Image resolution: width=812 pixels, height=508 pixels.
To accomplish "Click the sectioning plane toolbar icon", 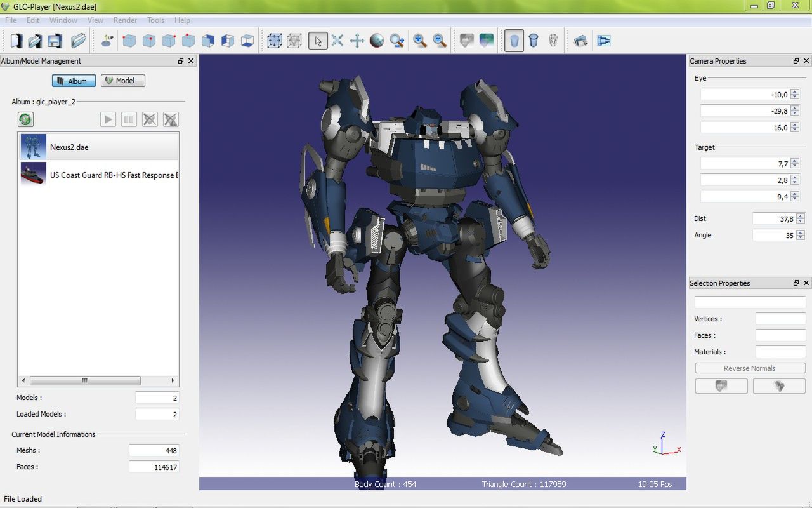I will click(604, 41).
